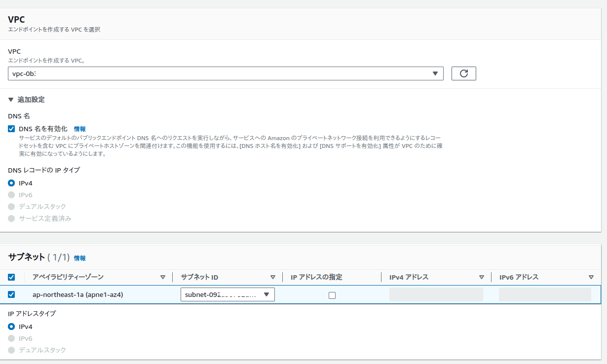This screenshot has height=364, width=607.
Task: Sort by IPv4 アドレス column arrow
Action: [x=482, y=277]
